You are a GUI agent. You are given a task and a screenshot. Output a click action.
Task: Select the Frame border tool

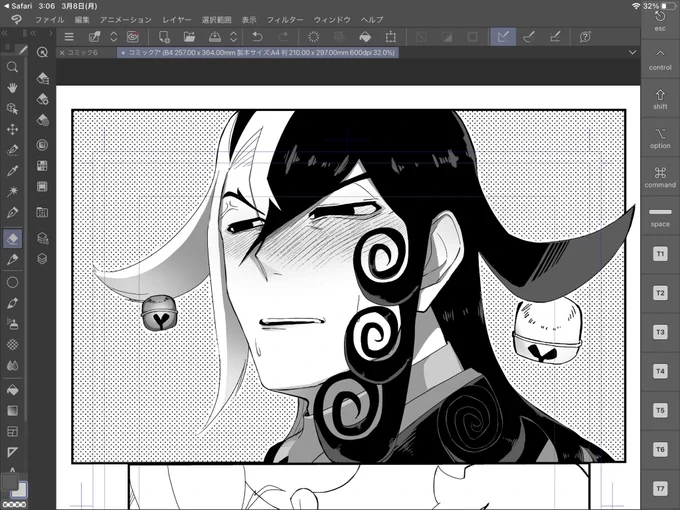point(13,432)
